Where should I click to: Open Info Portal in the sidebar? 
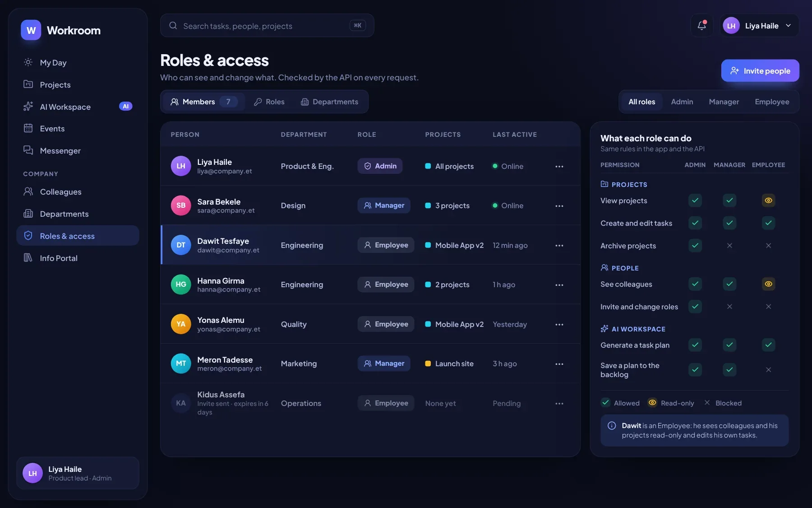pyautogui.click(x=78, y=258)
